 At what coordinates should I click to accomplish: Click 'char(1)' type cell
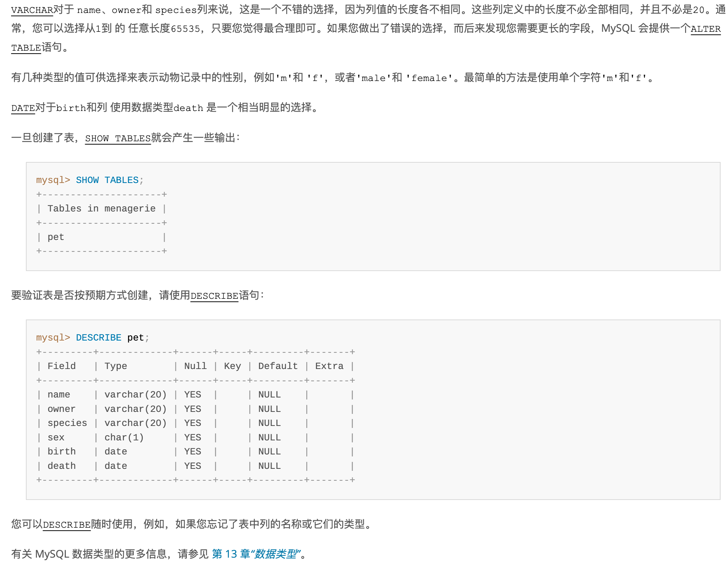pyautogui.click(x=124, y=437)
